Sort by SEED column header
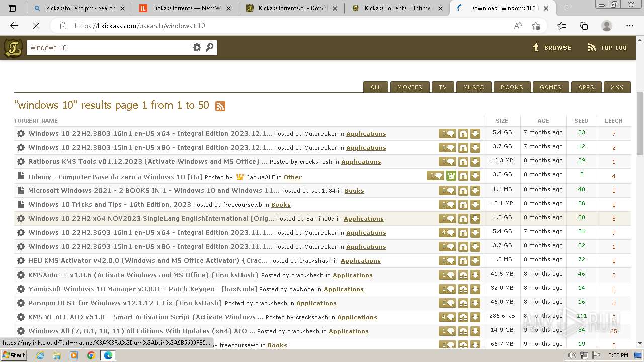Screen dimensions: 644x362 tap(581, 121)
